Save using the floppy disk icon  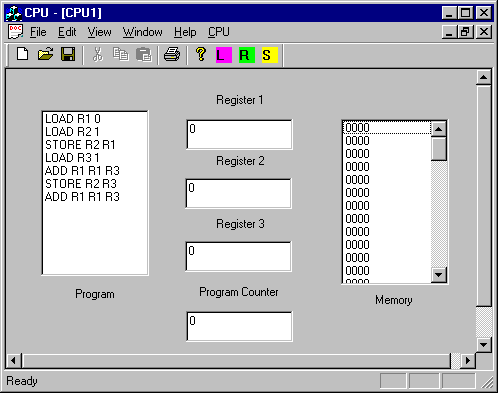(68, 54)
